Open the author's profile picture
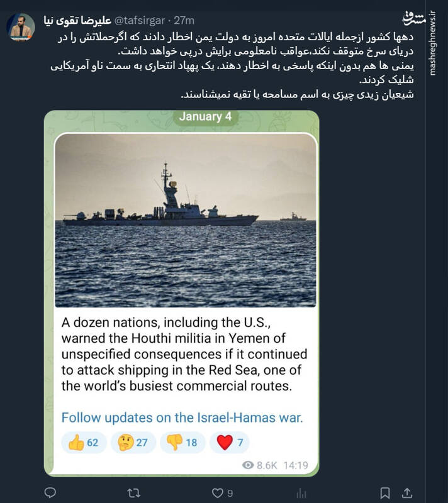 tap(21, 28)
